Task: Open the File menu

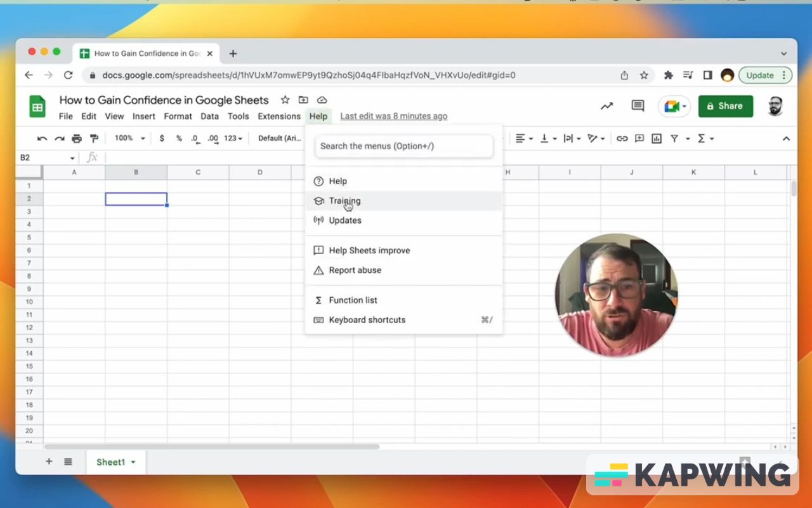Action: pyautogui.click(x=66, y=116)
